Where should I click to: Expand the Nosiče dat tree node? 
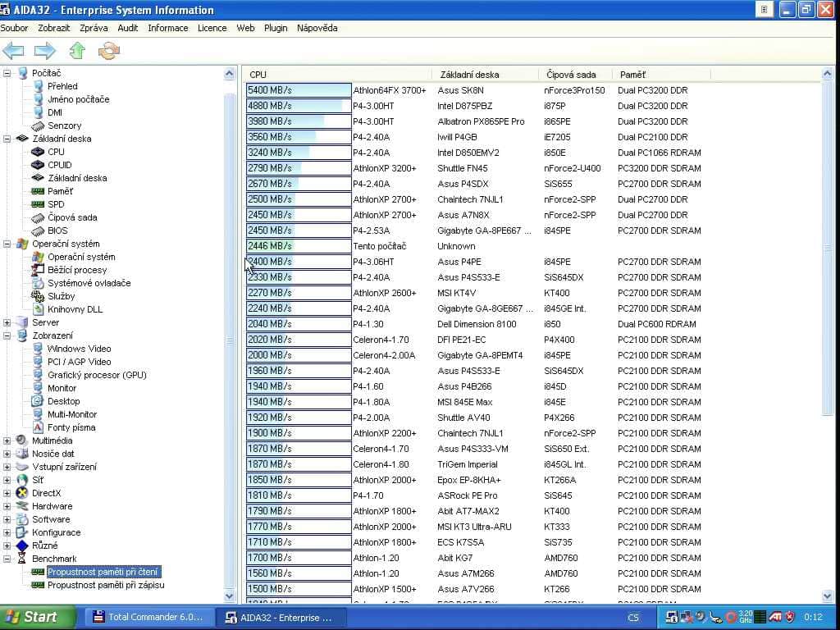(x=7, y=454)
